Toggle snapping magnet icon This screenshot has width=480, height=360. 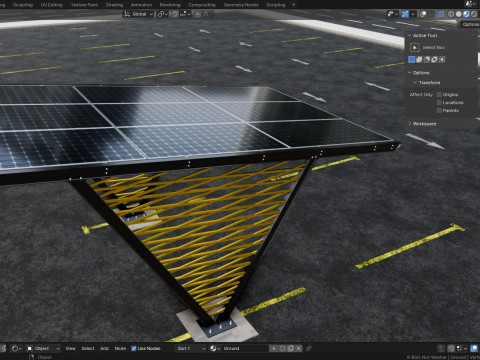coord(175,14)
